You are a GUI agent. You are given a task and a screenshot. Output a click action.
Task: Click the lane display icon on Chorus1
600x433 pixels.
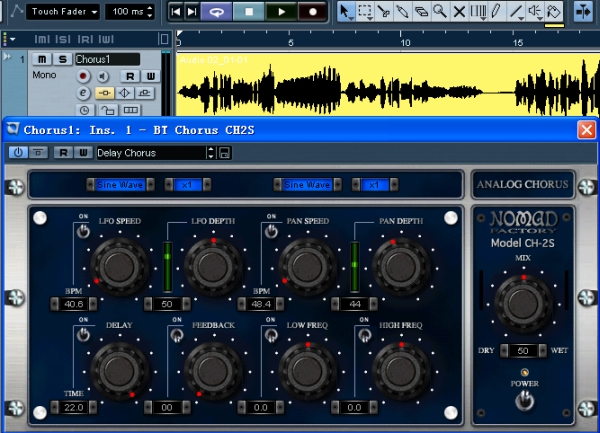(130, 110)
